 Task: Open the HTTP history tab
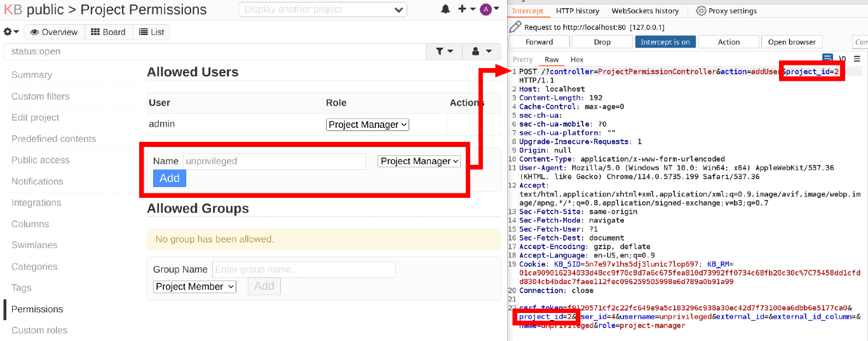(578, 11)
